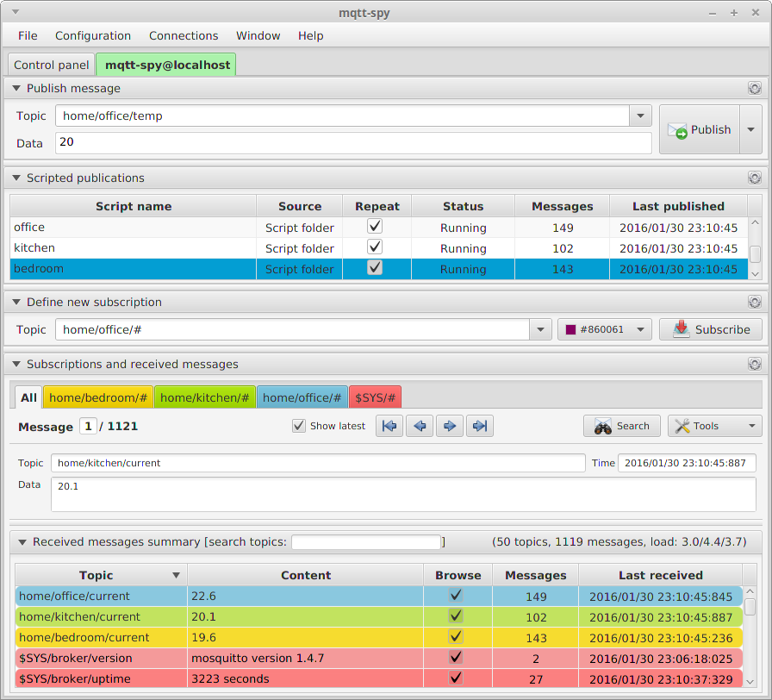This screenshot has width=772, height=700.
Task: Skip to the latest message
Action: point(479,425)
